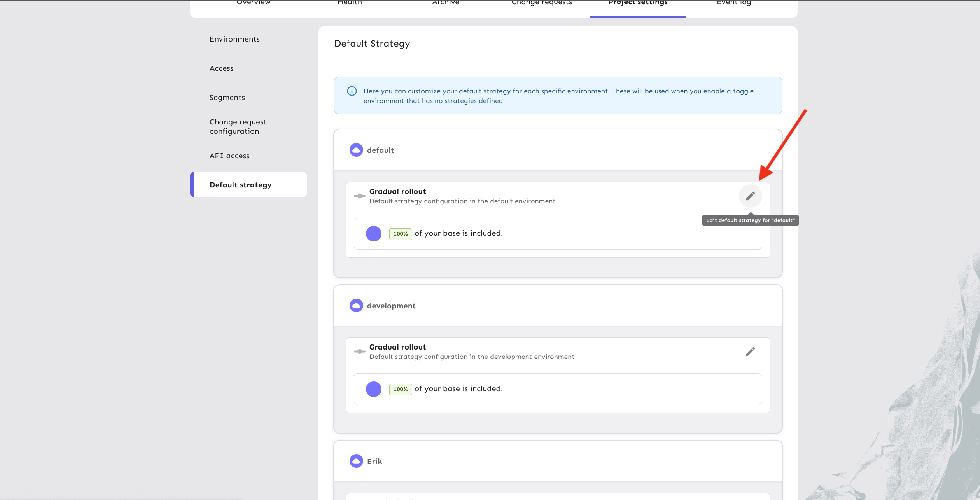Screen dimensions: 980x500
Task: Click the Erik environment cloud icon
Action: pos(356,461)
